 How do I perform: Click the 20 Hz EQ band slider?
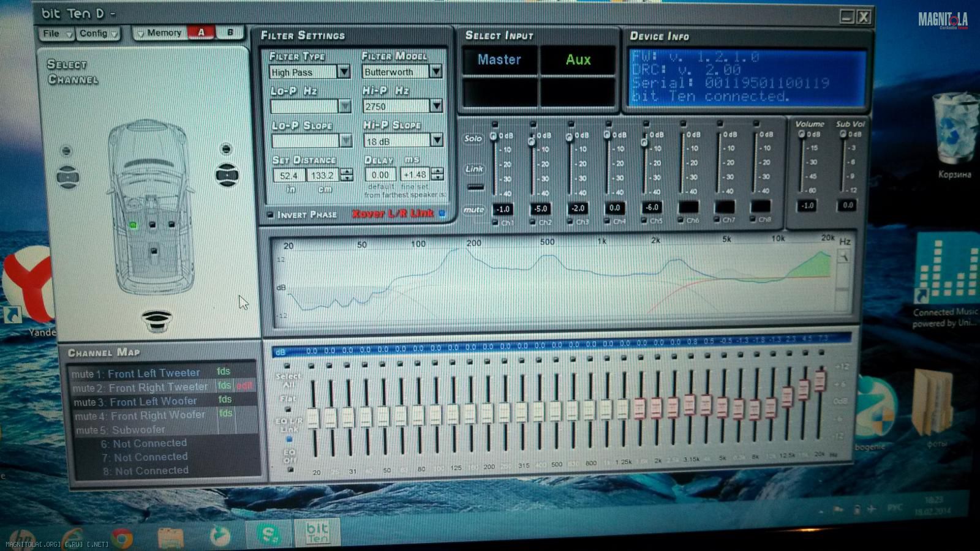click(313, 418)
